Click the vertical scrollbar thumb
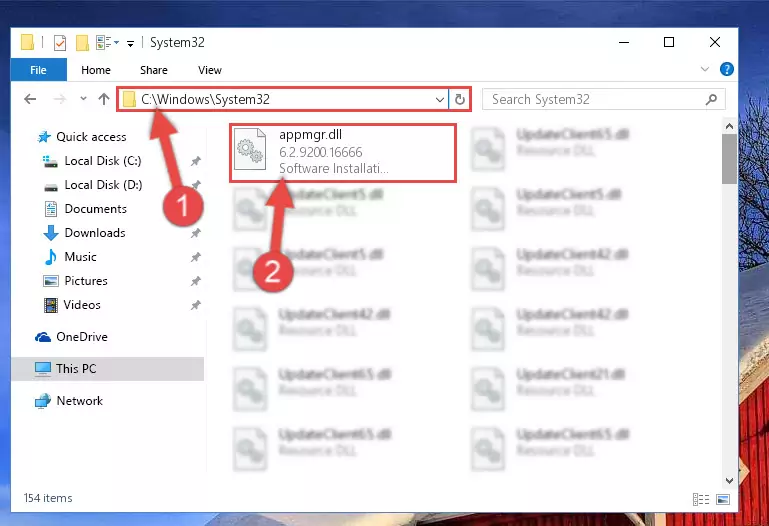 click(729, 159)
